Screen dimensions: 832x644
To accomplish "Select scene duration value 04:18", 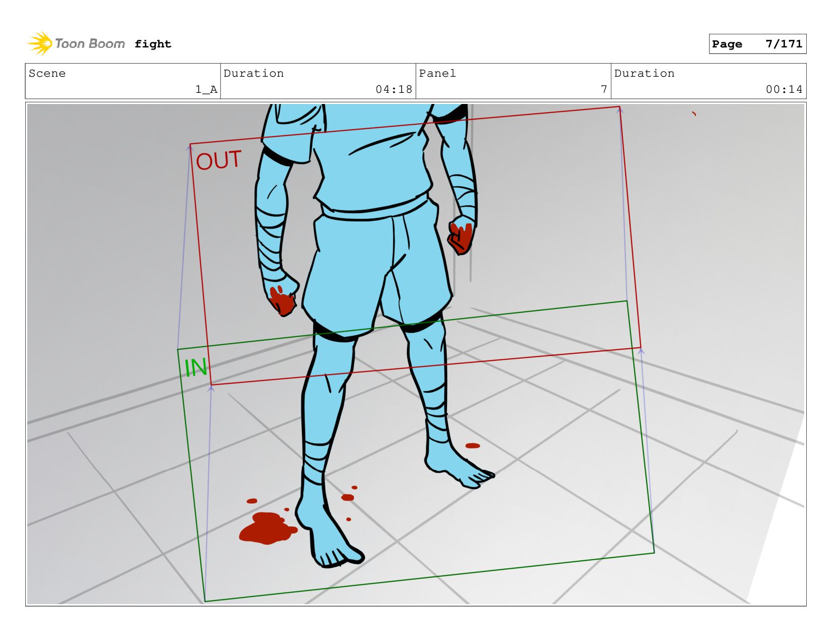I will [394, 89].
